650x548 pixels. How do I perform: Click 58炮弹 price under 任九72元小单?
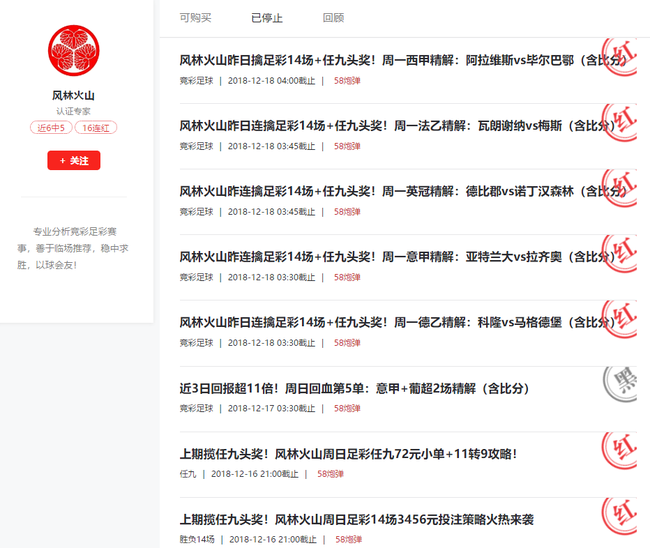(330, 474)
